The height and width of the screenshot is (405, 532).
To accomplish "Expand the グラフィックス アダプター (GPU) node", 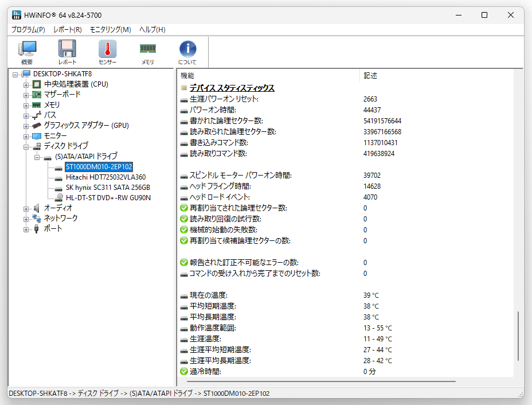I will coord(26,126).
